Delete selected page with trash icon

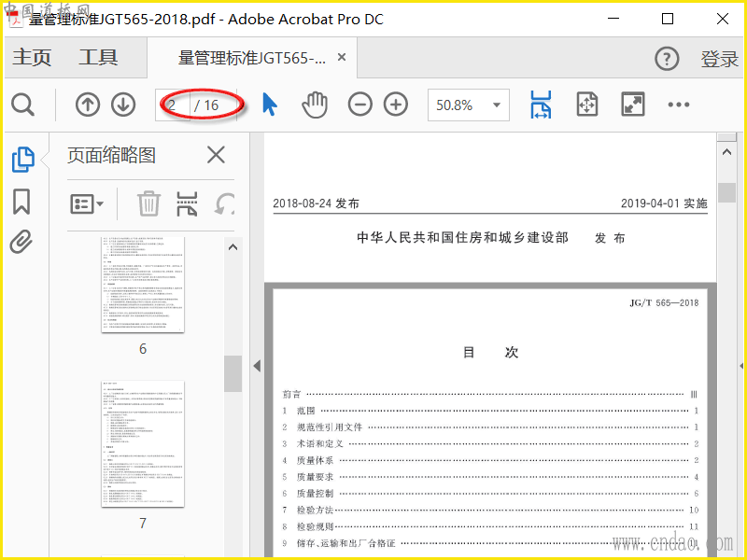point(148,203)
